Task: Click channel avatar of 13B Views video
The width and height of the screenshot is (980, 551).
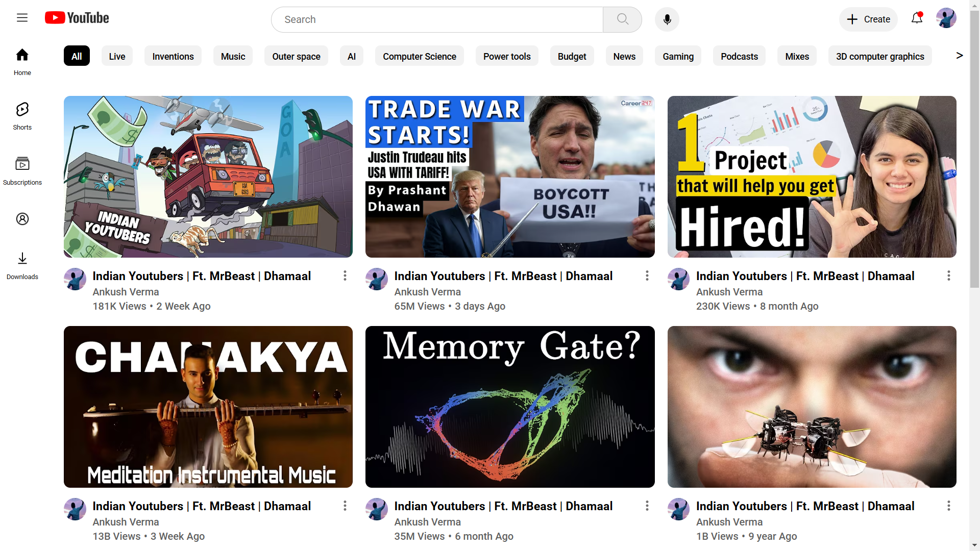Action: click(75, 509)
